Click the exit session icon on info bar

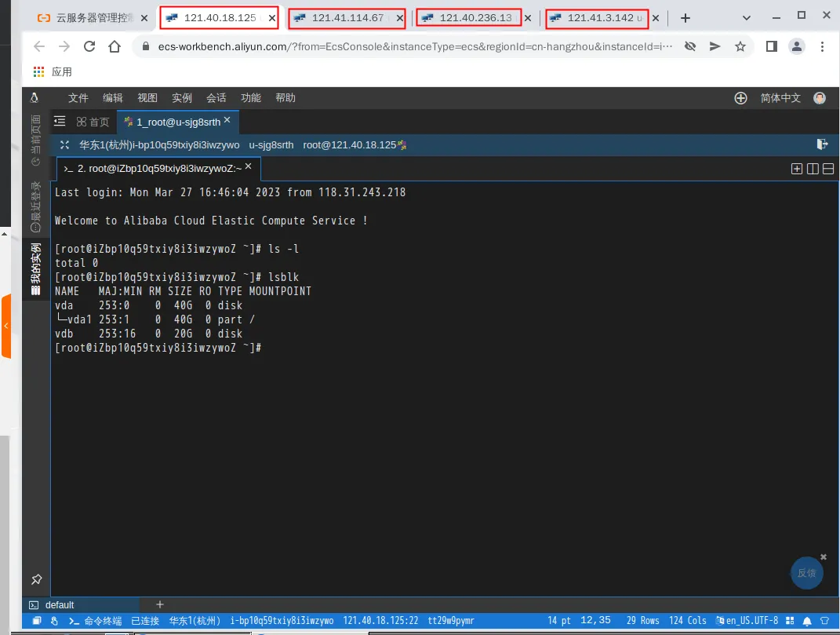[822, 144]
